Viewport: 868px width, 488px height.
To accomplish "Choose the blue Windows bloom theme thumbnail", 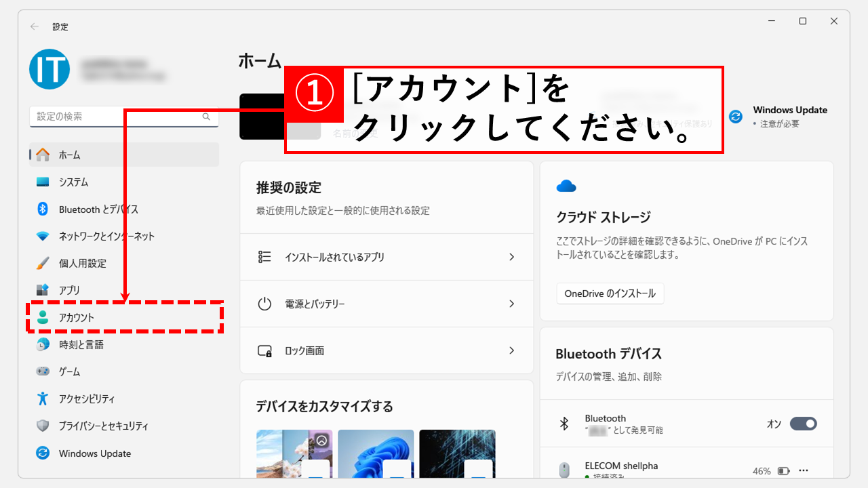I will [x=376, y=453].
